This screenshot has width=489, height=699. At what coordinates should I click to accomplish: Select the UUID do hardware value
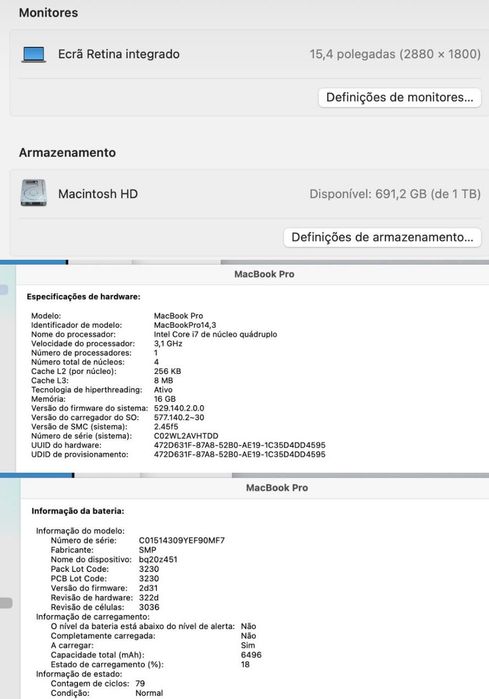239,445
